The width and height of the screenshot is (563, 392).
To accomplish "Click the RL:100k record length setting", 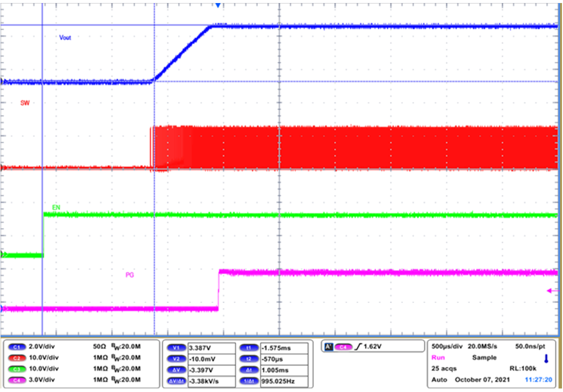I will (x=524, y=368).
